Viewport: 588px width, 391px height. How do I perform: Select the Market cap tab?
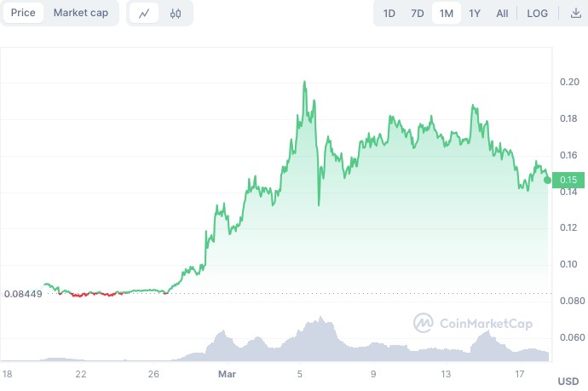(x=80, y=14)
